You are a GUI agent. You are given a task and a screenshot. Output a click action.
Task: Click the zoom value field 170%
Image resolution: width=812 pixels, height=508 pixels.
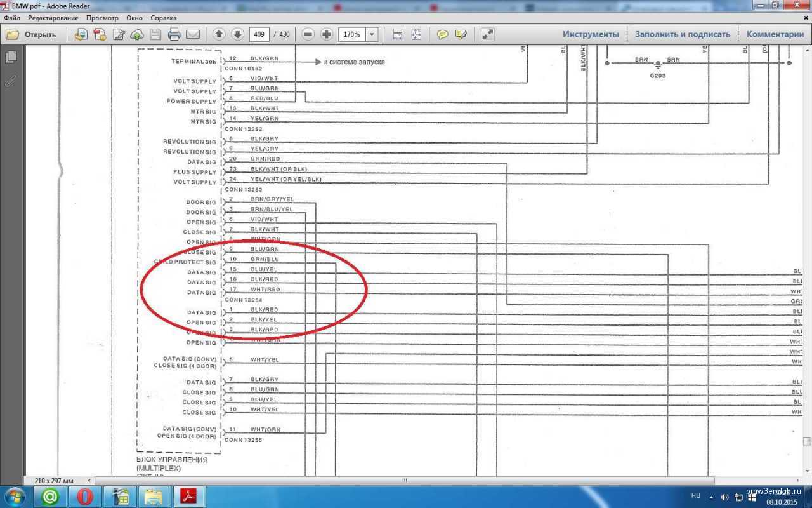pos(352,34)
